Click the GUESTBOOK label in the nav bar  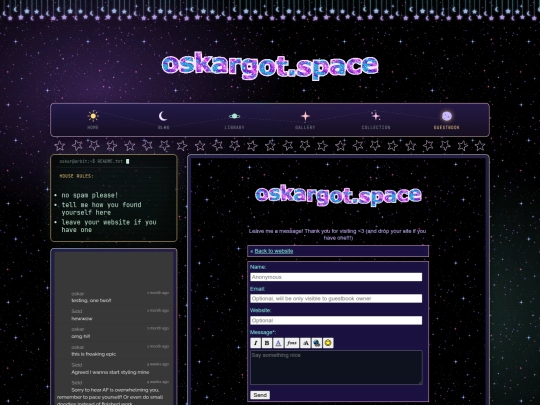(447, 127)
